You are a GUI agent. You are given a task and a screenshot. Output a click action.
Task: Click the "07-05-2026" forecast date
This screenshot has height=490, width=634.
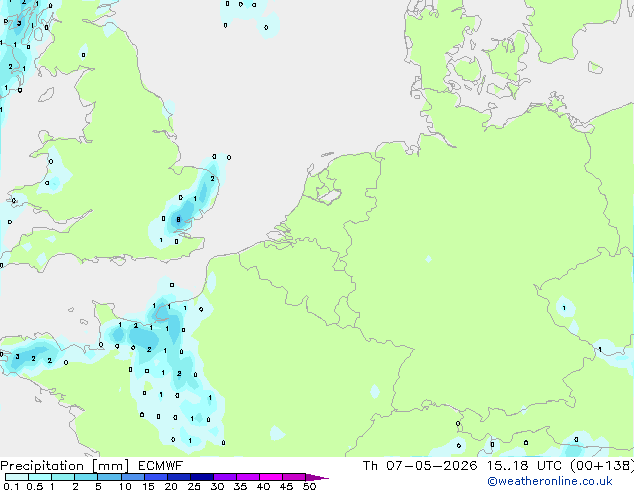tap(431, 466)
